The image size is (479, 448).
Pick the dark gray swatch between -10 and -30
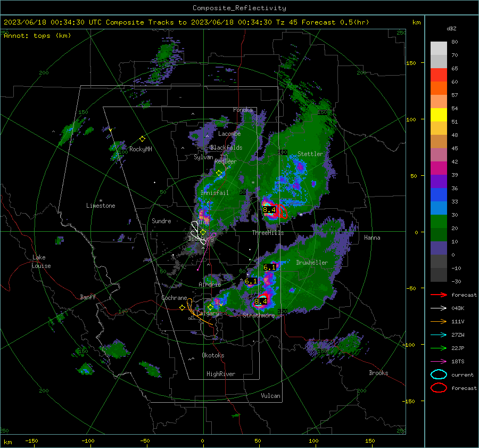[439, 275]
